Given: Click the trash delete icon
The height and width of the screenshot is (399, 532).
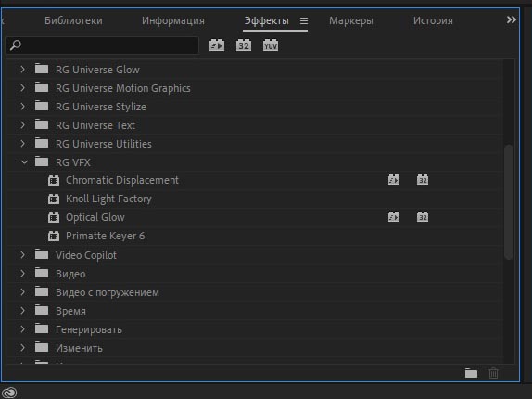Looking at the screenshot, I should pos(494,373).
